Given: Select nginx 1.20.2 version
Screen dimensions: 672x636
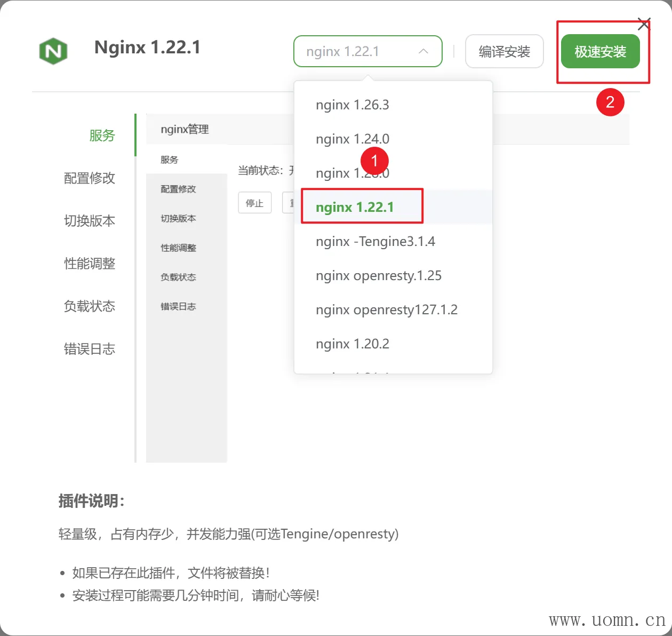Looking at the screenshot, I should (353, 344).
